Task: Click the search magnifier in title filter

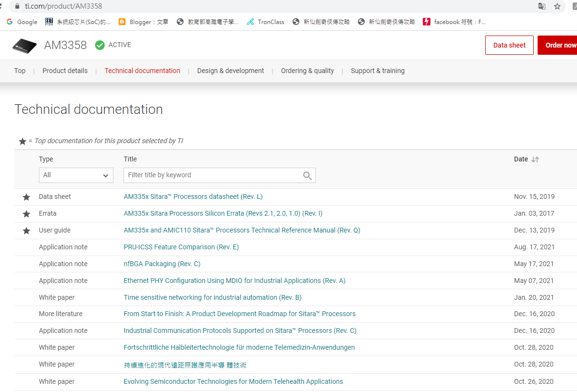Action: pos(307,175)
